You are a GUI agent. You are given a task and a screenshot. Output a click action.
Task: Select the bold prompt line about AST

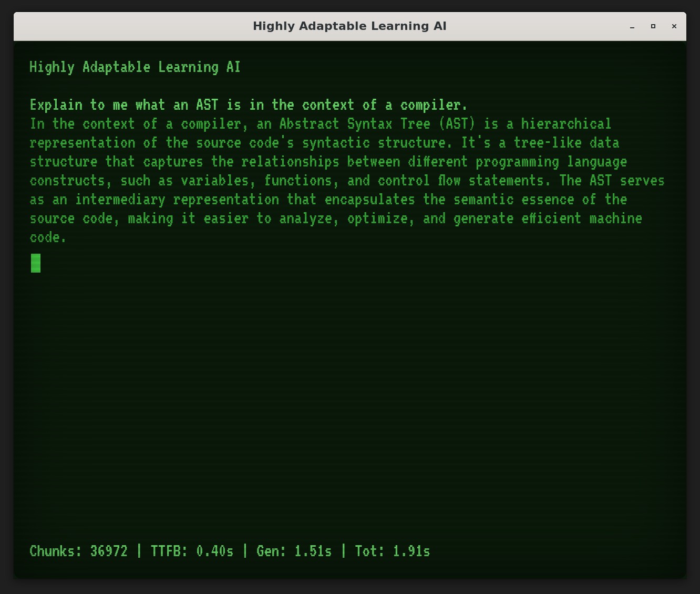point(248,105)
